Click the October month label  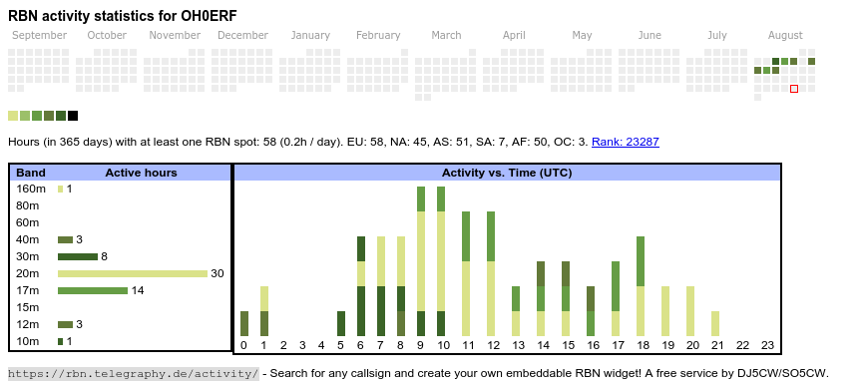click(x=107, y=36)
